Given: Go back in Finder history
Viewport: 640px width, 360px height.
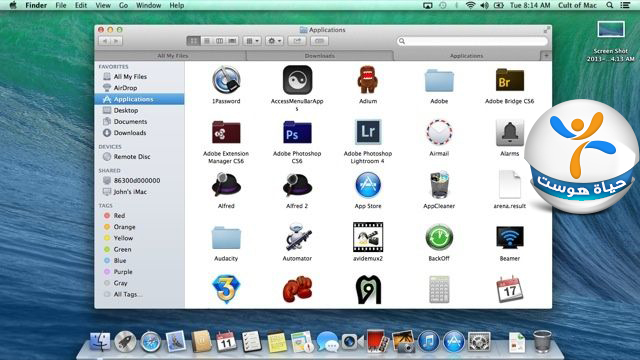Looking at the screenshot, I should [104, 41].
